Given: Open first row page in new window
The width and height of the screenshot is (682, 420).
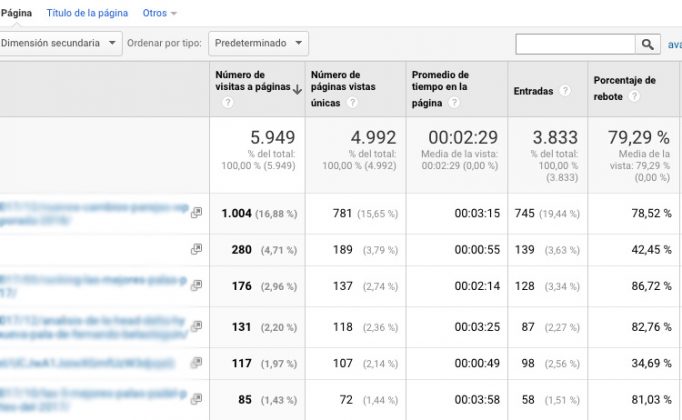Looking at the screenshot, I should point(196,212).
